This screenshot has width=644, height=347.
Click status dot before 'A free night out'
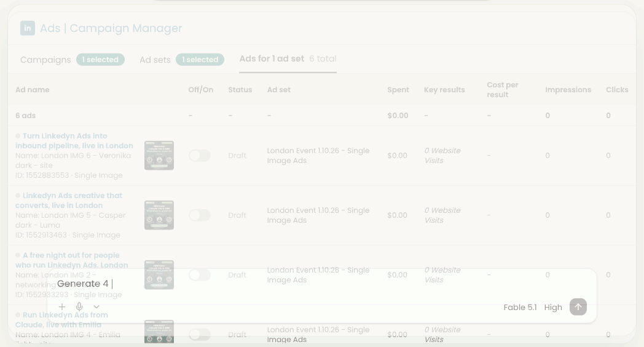coord(18,255)
